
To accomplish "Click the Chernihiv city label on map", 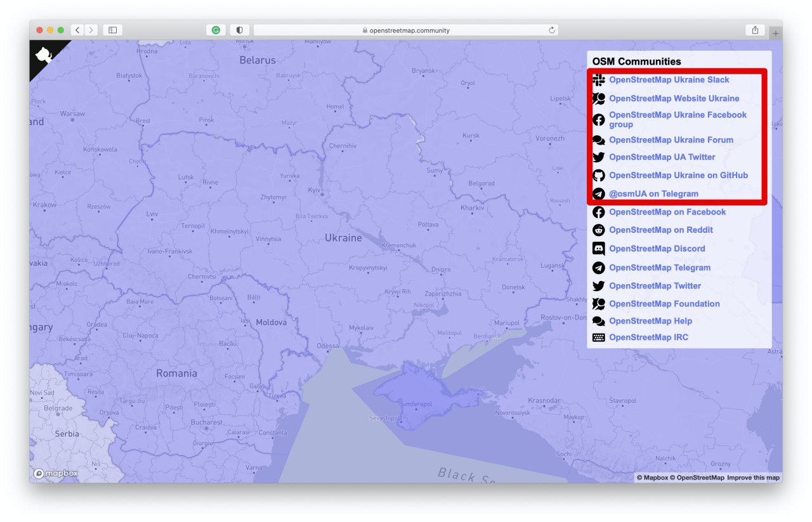I will click(x=344, y=146).
